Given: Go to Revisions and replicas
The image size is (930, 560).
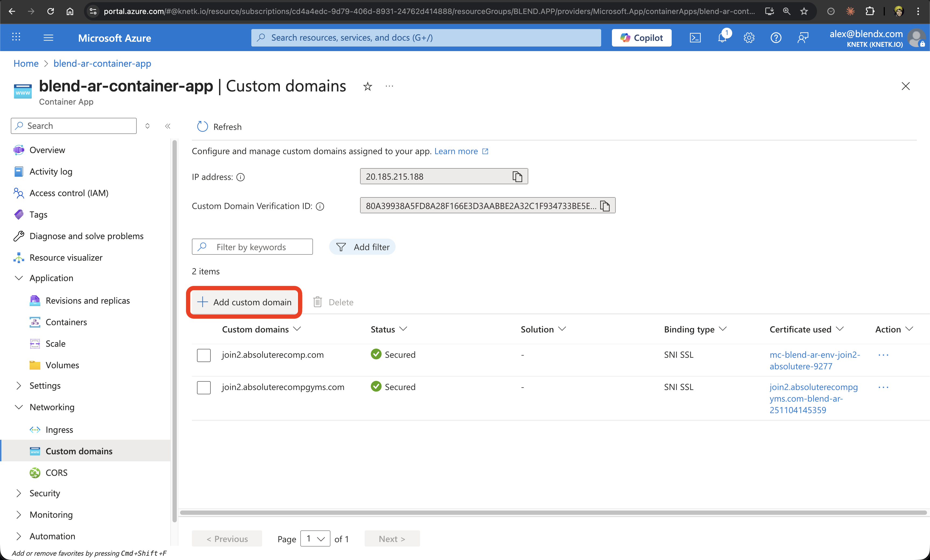Looking at the screenshot, I should point(87,300).
